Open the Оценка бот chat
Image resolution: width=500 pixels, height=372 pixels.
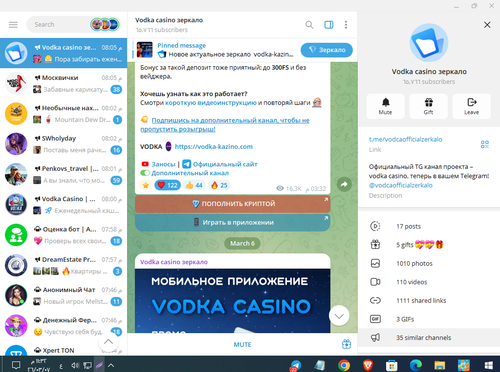(63, 235)
